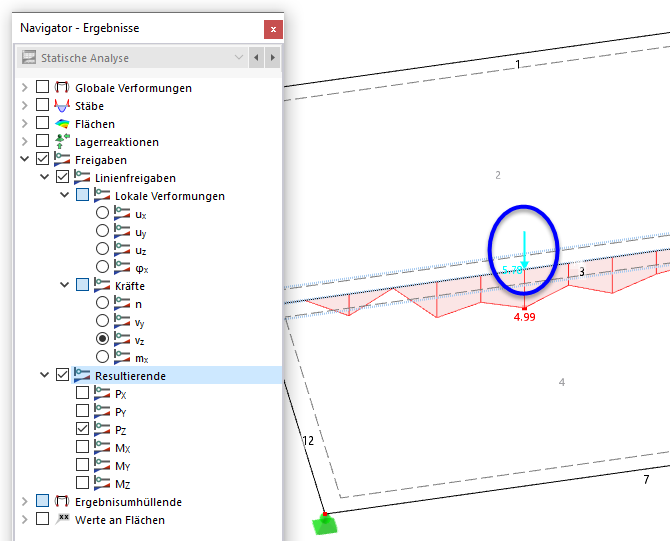Select the Linienfreigaben tree item
This screenshot has width=670, height=541.
point(135,178)
